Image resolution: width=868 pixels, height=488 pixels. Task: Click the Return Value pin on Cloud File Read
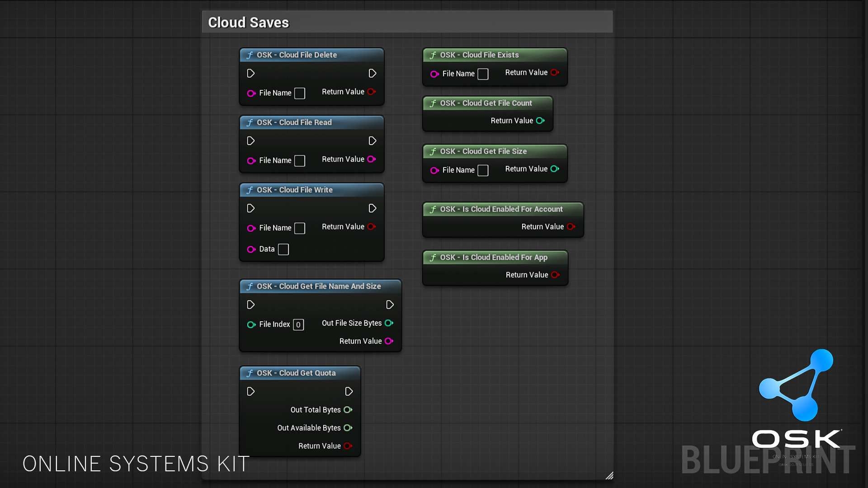click(371, 159)
